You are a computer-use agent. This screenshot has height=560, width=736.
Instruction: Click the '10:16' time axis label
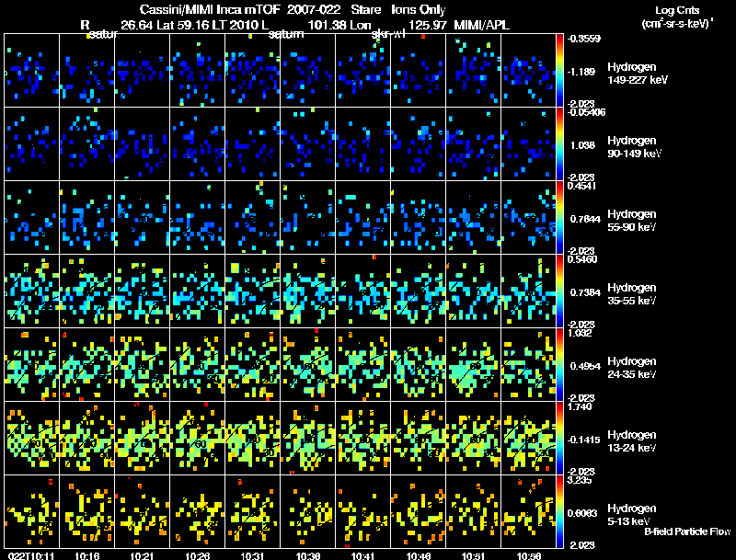(x=86, y=555)
